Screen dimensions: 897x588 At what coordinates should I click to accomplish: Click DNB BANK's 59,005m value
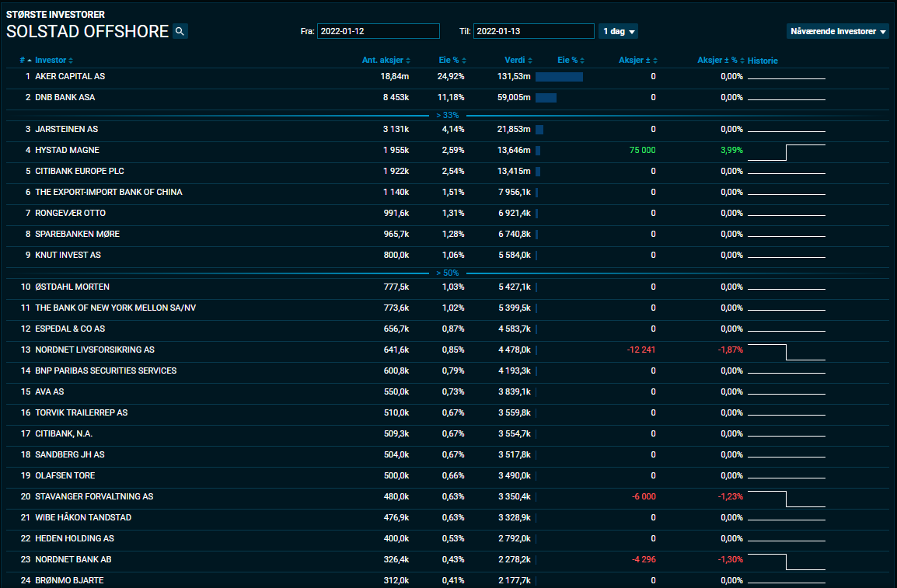pos(514,98)
